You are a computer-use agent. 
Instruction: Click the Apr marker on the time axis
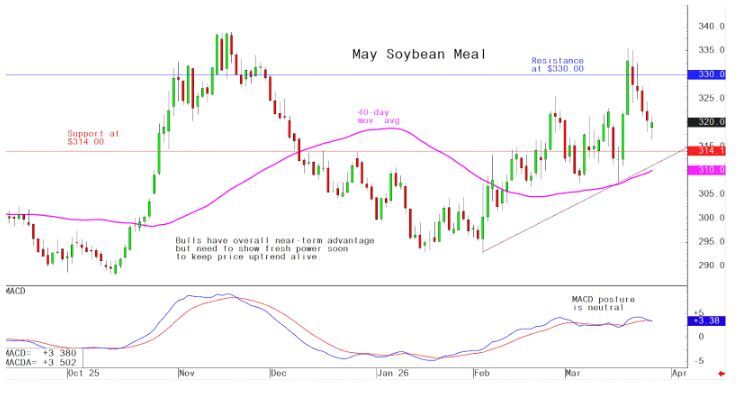[679, 374]
